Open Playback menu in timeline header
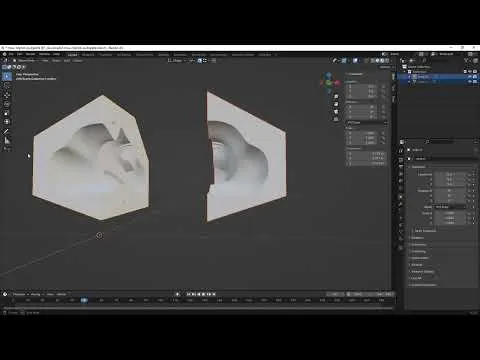The height and width of the screenshot is (360, 480). click(x=20, y=294)
